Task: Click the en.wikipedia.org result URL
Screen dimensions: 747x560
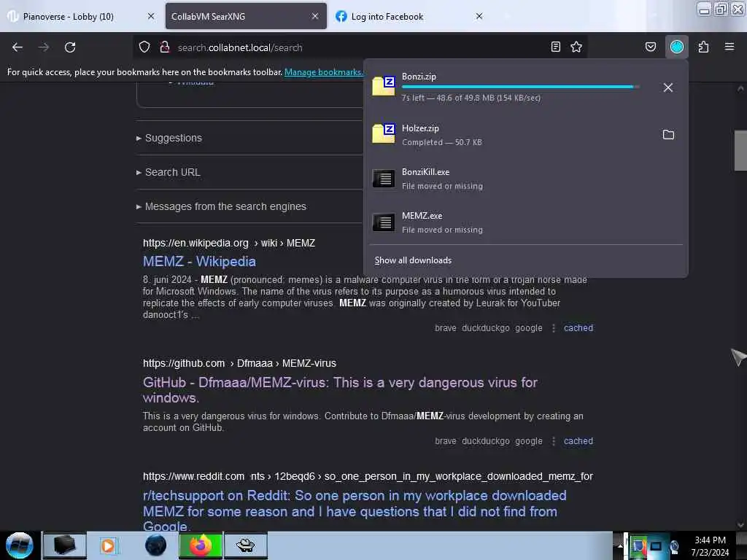Action: 228,243
